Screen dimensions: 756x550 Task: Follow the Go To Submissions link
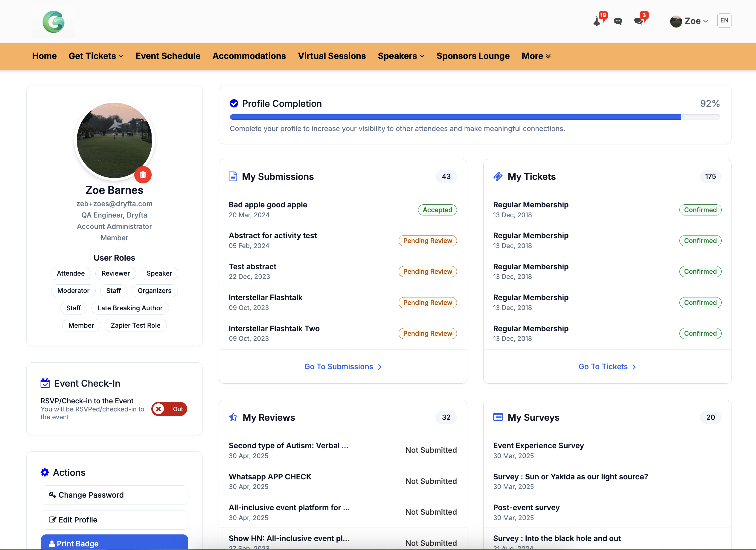click(x=343, y=367)
